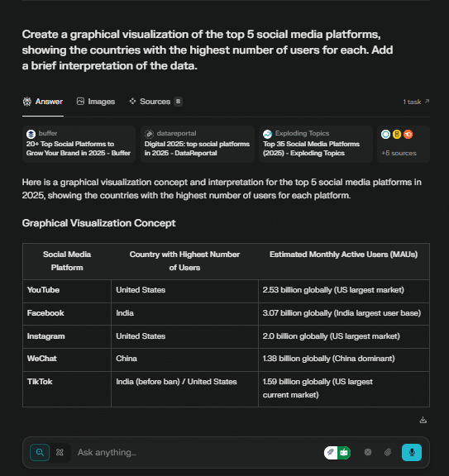Open the Sources tab
This screenshot has height=476, width=449.
click(x=155, y=102)
